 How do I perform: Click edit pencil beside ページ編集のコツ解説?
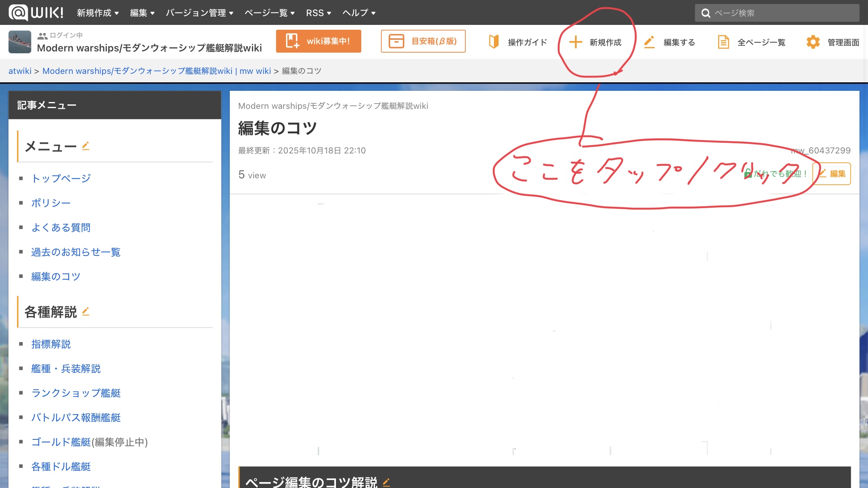386,482
